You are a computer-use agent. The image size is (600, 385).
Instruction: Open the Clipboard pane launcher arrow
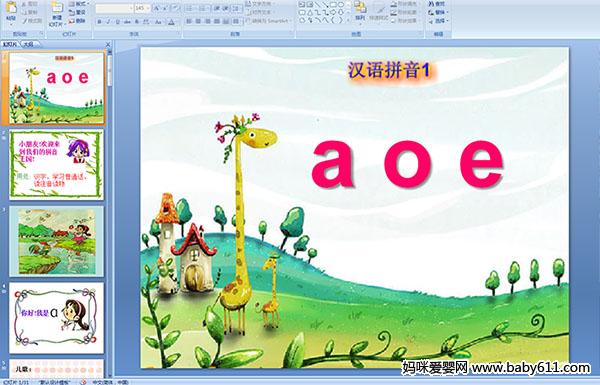pyautogui.click(x=41, y=34)
